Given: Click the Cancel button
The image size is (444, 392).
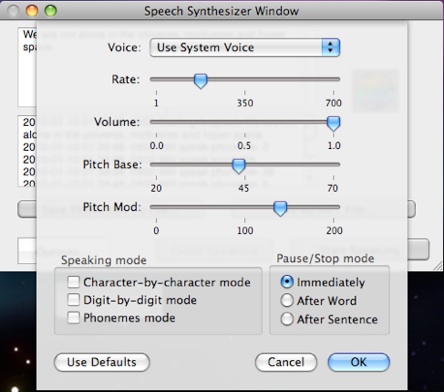Looking at the screenshot, I should click(x=286, y=362).
